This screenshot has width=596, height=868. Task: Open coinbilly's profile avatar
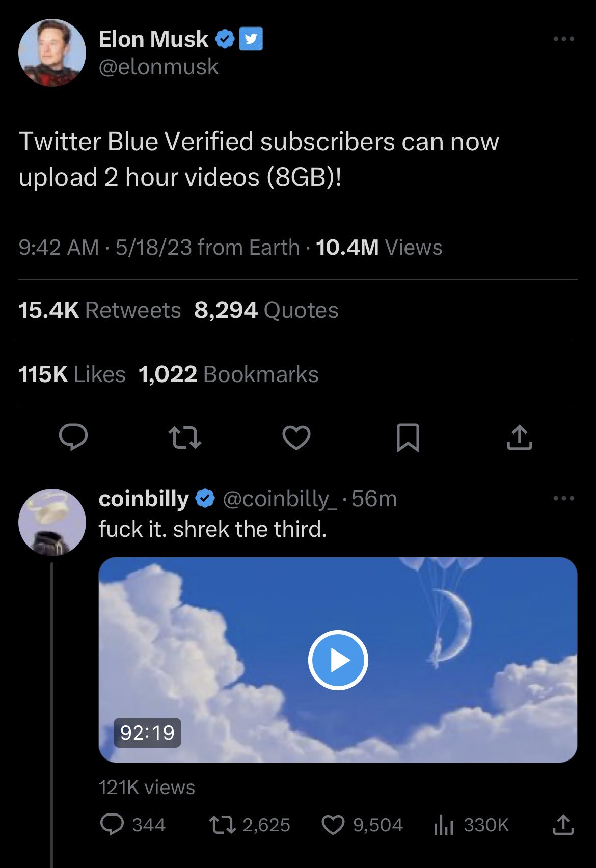tap(52, 522)
